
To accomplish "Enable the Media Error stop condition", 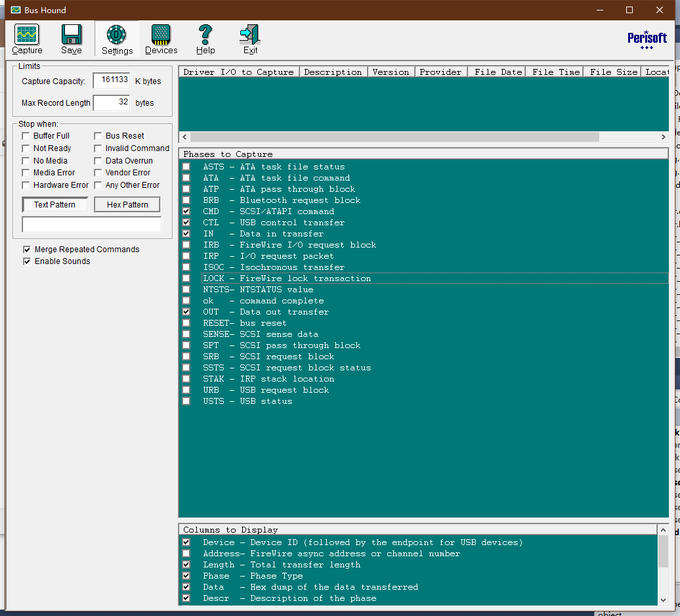I will 26,173.
